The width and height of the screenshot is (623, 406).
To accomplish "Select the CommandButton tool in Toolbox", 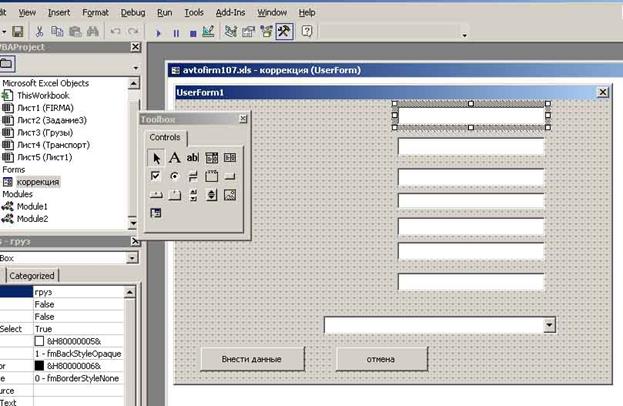I will pos(230,176).
